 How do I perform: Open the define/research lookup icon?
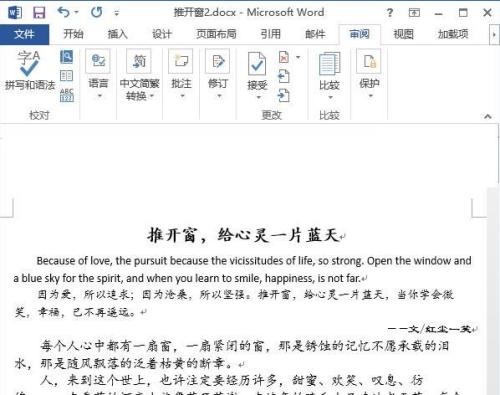pos(67,57)
